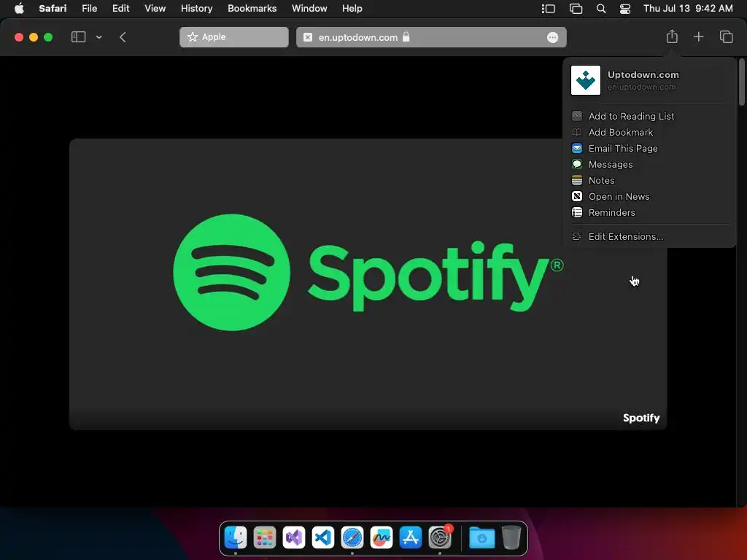747x560 pixels.
Task: Click the lock icon in address bar
Action: (x=406, y=36)
